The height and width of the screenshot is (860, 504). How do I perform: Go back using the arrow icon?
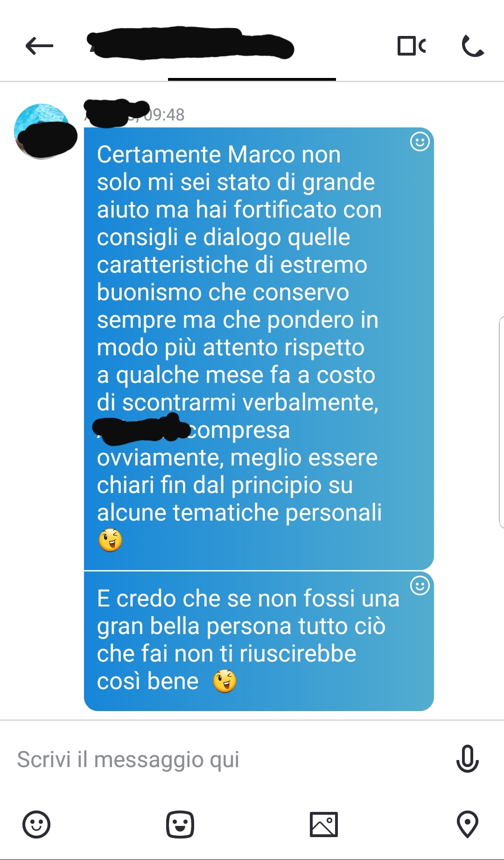point(39,46)
